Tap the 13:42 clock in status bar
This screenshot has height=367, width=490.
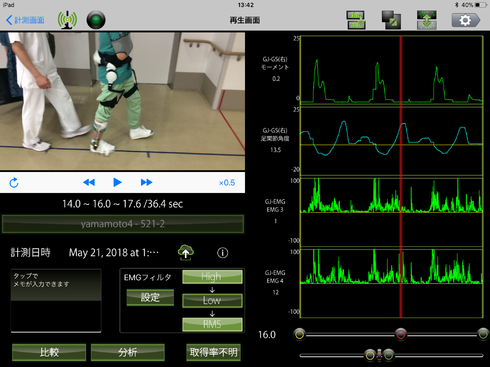click(x=246, y=5)
